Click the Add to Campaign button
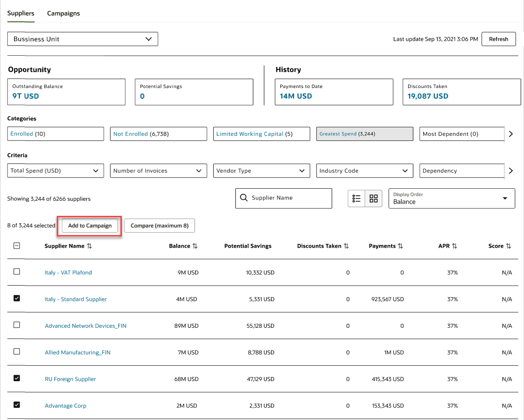The image size is (524, 420). coord(90,226)
